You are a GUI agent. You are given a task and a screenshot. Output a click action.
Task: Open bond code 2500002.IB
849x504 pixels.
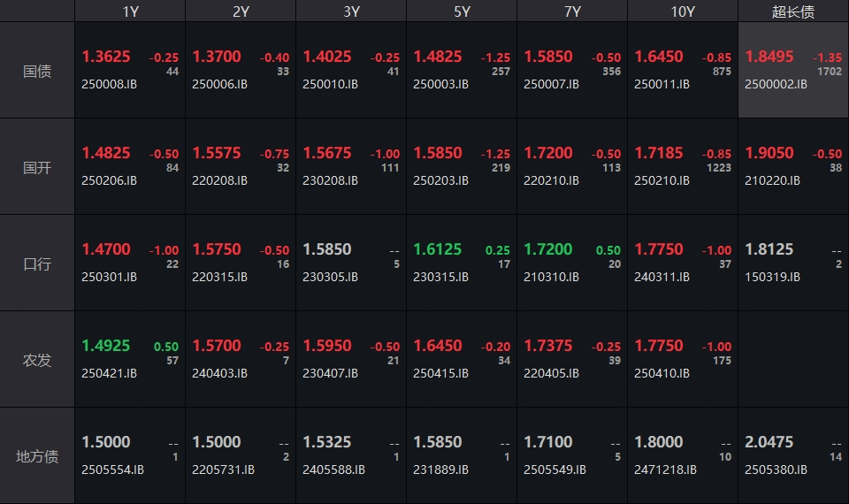pos(776,84)
